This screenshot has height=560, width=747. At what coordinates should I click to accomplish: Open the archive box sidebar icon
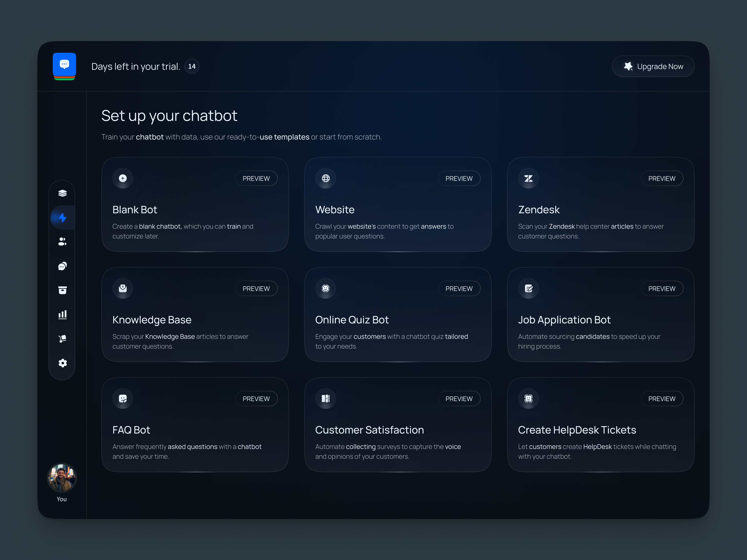click(x=63, y=290)
